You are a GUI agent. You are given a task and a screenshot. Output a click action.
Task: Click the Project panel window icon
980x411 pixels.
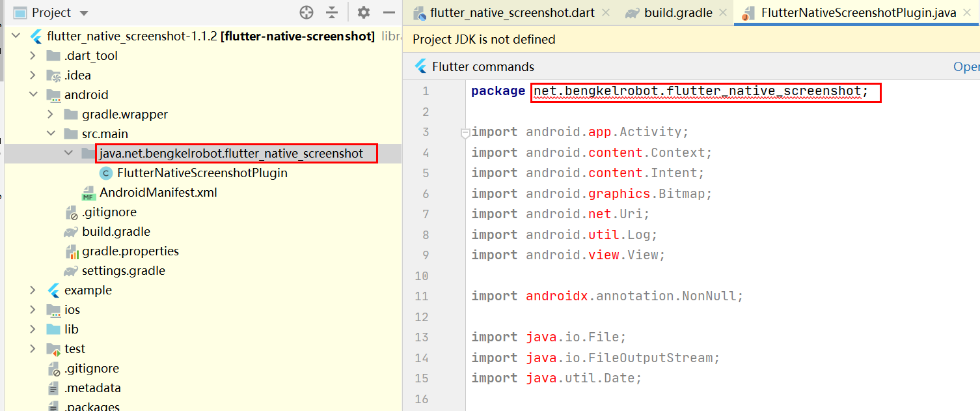(x=20, y=12)
